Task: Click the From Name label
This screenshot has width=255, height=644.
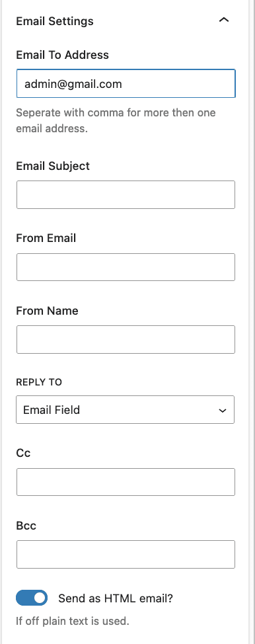Action: pos(47,311)
